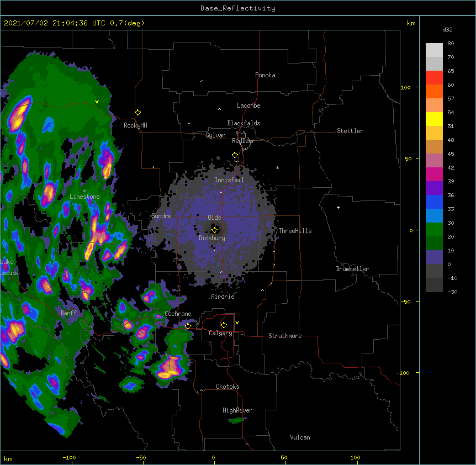Pick the magenta 42 dBZ legend swatch
The height and width of the screenshot is (465, 476).
(x=434, y=174)
